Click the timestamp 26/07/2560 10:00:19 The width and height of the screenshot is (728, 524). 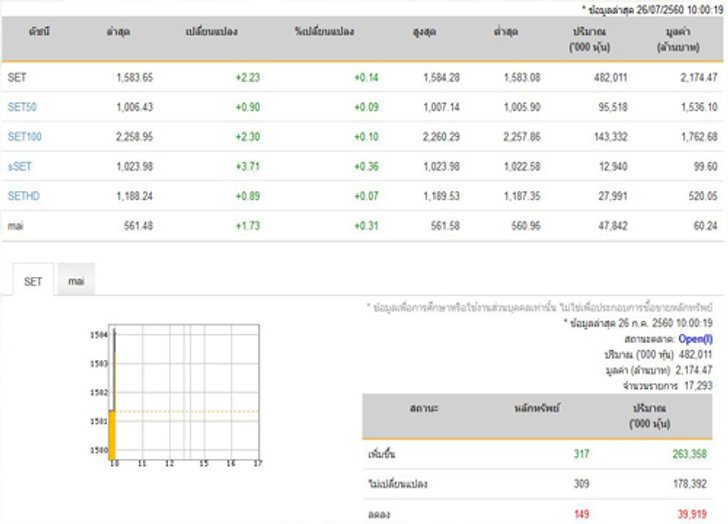pos(680,10)
